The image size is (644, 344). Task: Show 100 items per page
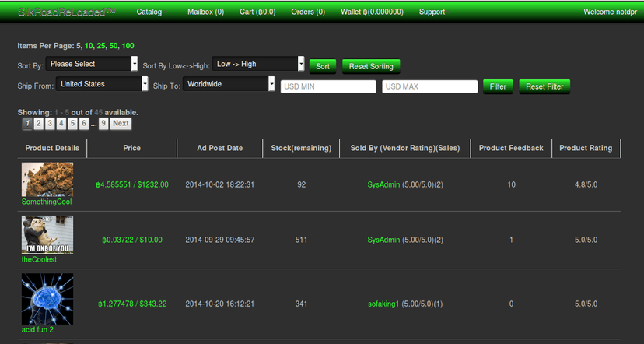pyautogui.click(x=128, y=46)
